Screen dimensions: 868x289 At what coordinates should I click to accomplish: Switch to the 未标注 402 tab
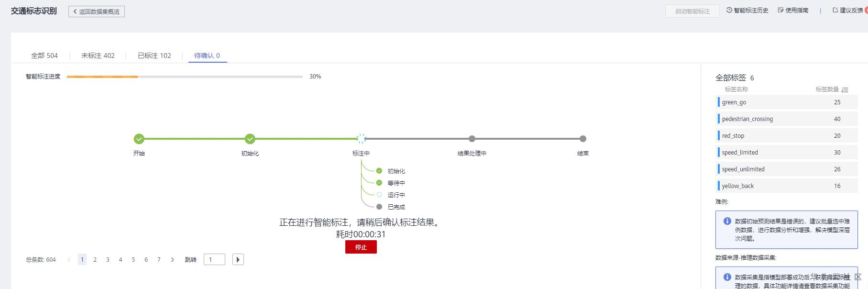(x=98, y=56)
